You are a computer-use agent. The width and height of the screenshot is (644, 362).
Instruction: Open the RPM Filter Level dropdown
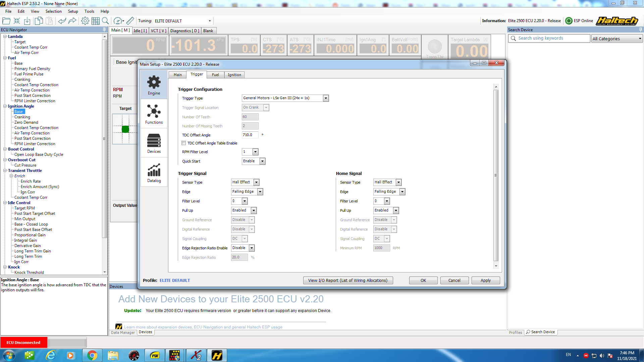tap(255, 152)
